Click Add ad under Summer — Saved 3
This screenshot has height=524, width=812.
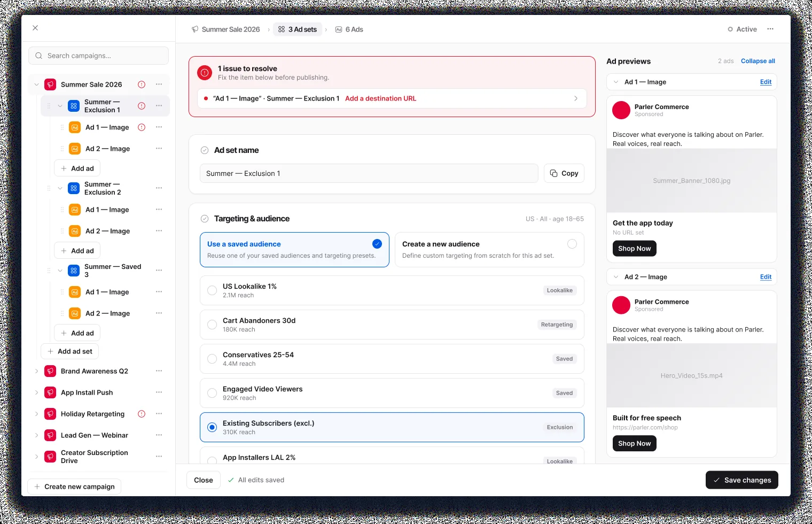point(77,333)
